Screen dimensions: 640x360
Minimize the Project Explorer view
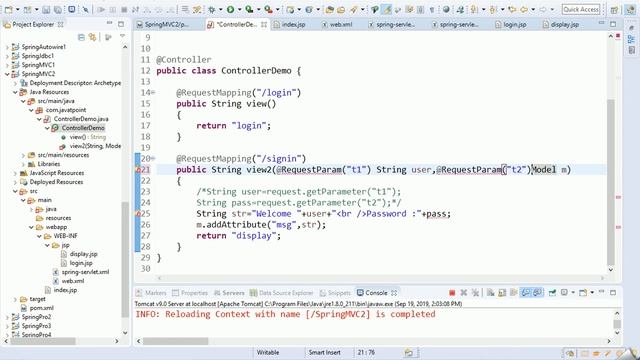click(109, 24)
